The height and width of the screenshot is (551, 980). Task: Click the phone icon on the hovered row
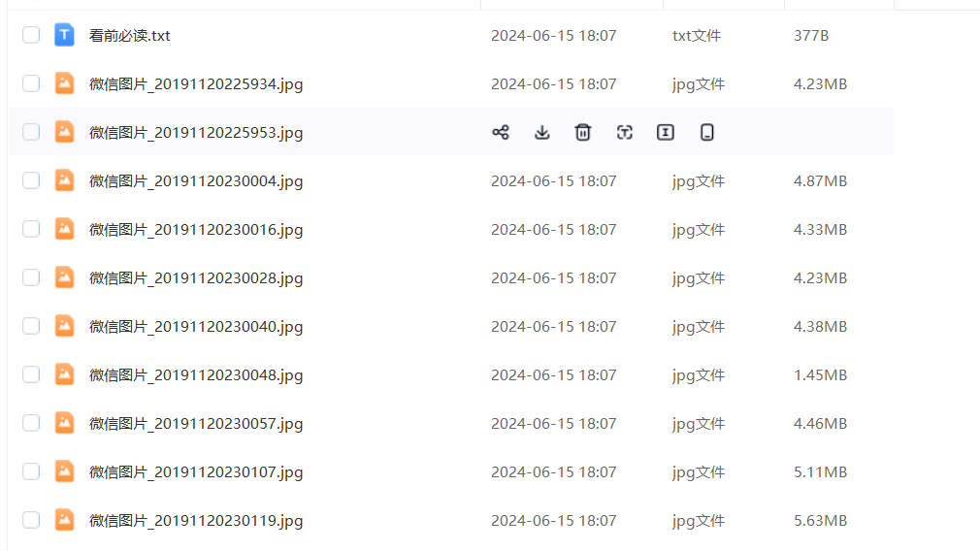point(707,133)
